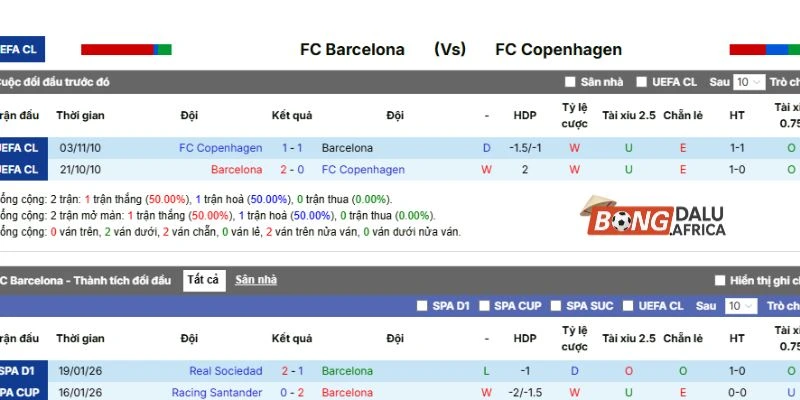Open the Barcelona record match count dropdown
The image size is (800, 400).
(740, 306)
